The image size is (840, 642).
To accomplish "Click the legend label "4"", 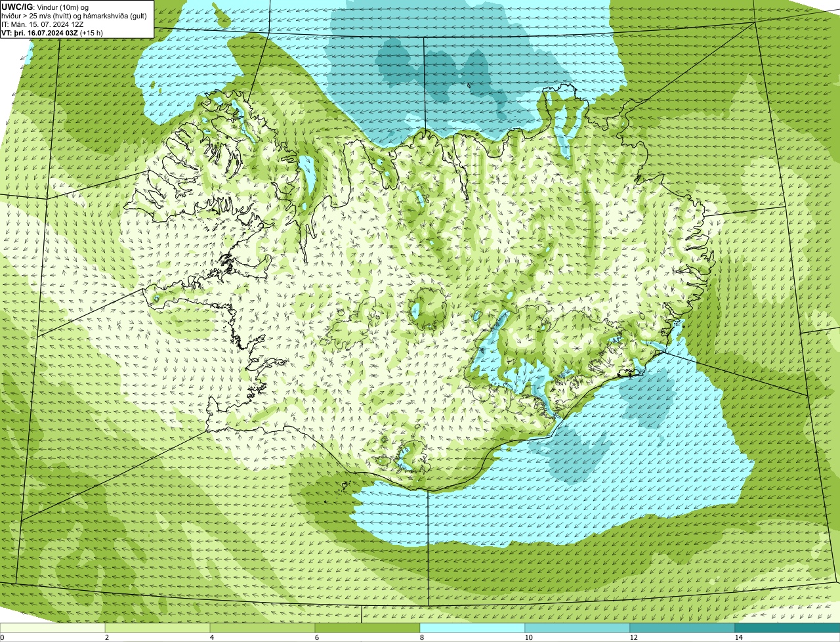I will (211, 637).
